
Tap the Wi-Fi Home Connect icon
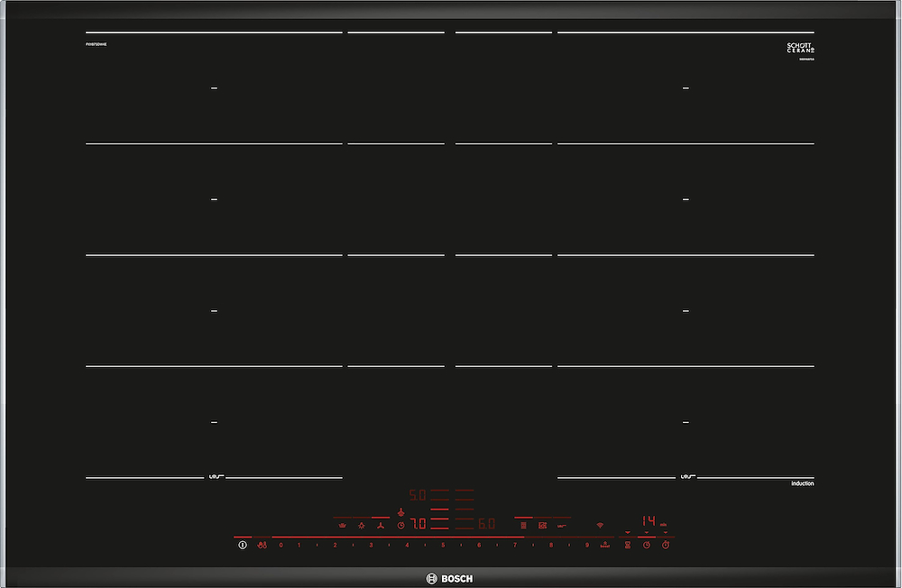coord(598,525)
